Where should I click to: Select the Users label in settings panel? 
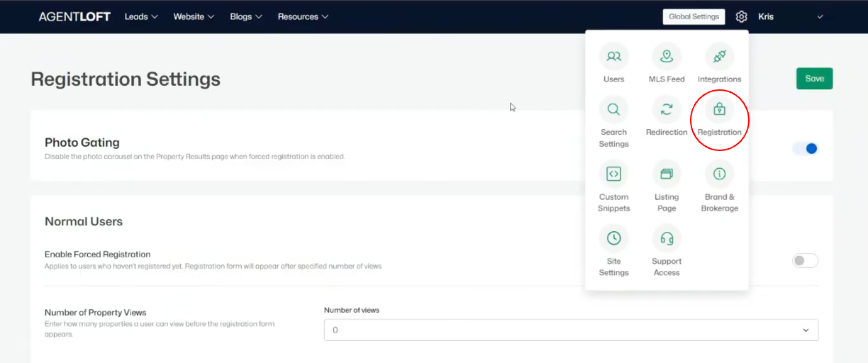coord(613,79)
